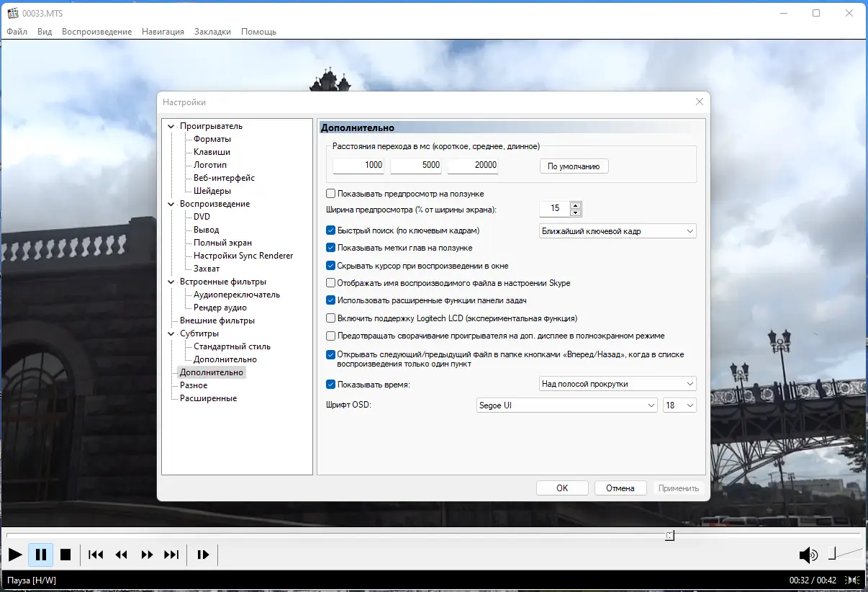Mute audio with the speaker icon
The image size is (868, 592).
(x=808, y=555)
